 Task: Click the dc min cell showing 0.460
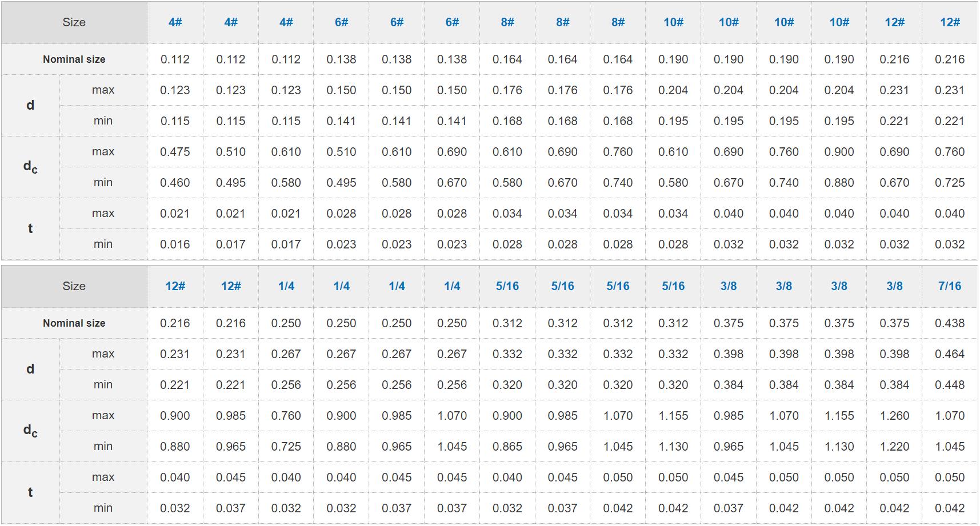[175, 183]
